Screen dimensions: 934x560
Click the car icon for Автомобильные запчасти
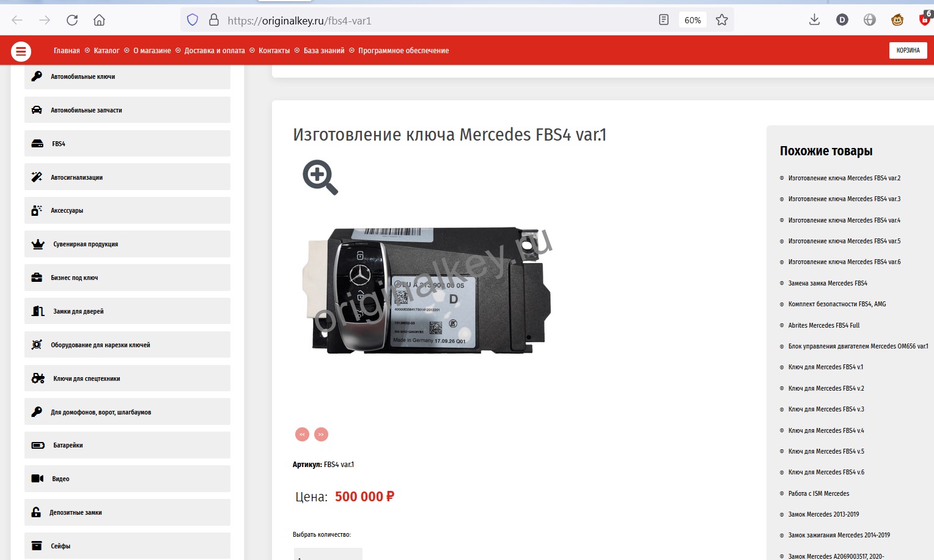tap(37, 110)
